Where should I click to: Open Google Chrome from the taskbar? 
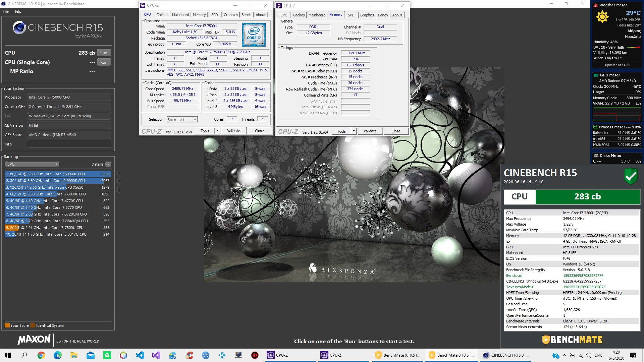41,355
